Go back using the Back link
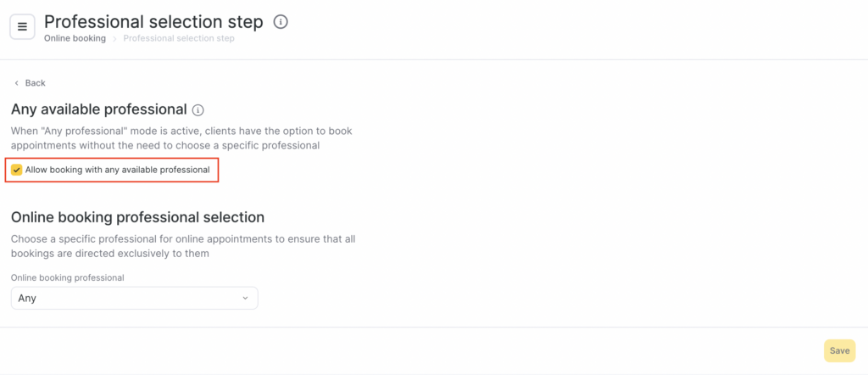Image resolution: width=868 pixels, height=375 pixels. coord(35,83)
